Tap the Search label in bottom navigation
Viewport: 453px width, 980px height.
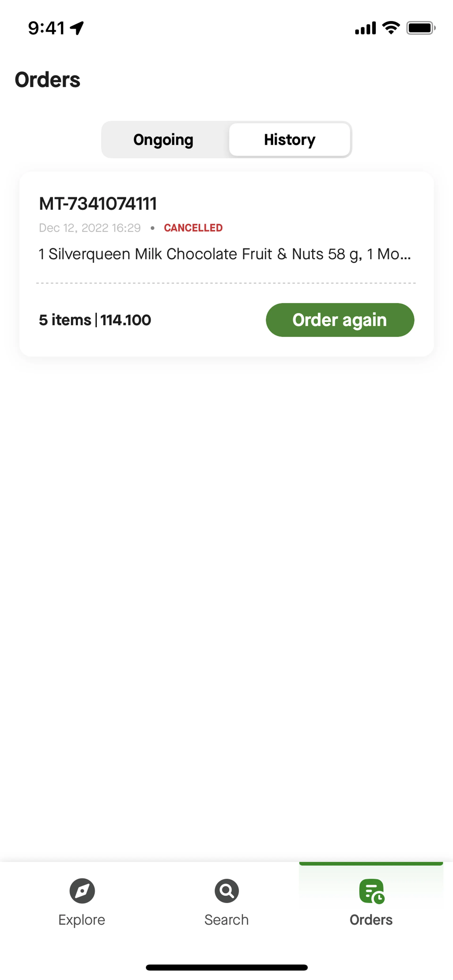[226, 919]
